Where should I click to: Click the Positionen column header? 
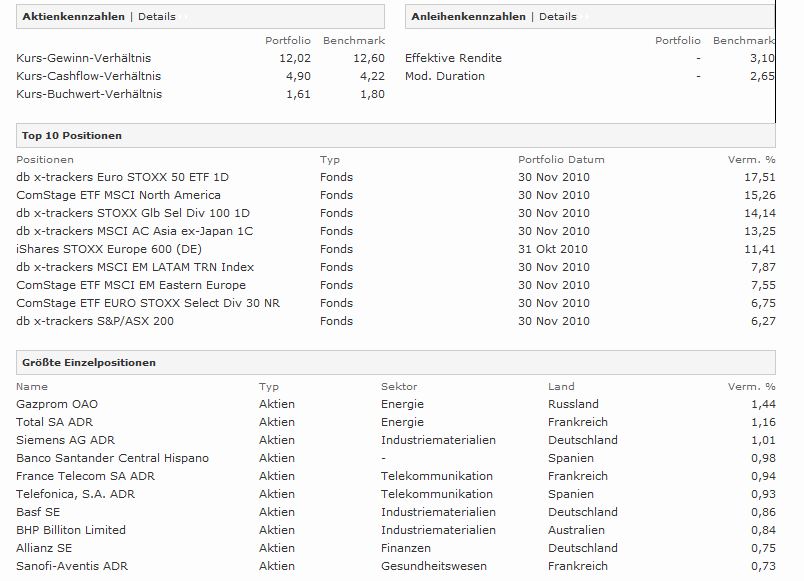(x=45, y=159)
